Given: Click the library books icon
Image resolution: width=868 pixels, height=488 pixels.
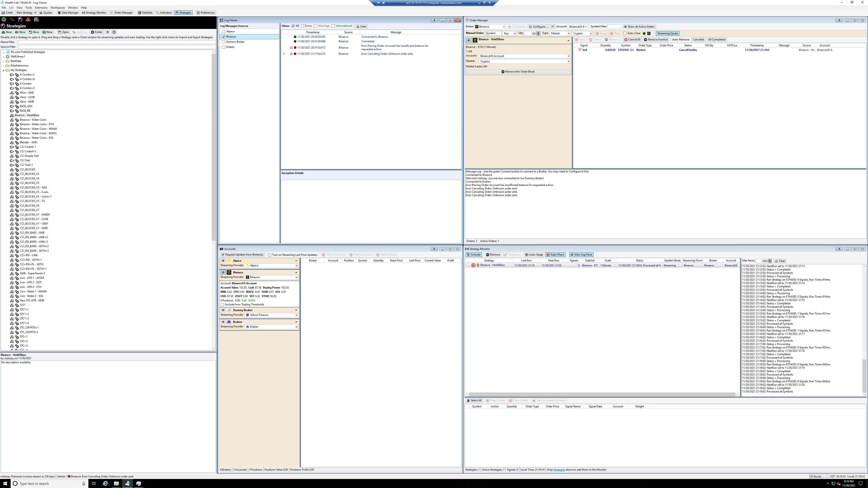Looking at the screenshot, I should click(36, 19).
